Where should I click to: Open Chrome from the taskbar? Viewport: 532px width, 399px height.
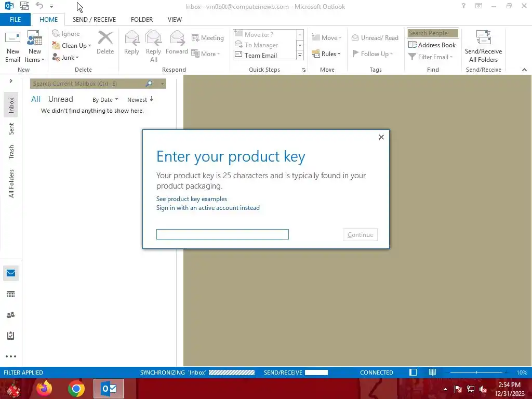(76, 389)
